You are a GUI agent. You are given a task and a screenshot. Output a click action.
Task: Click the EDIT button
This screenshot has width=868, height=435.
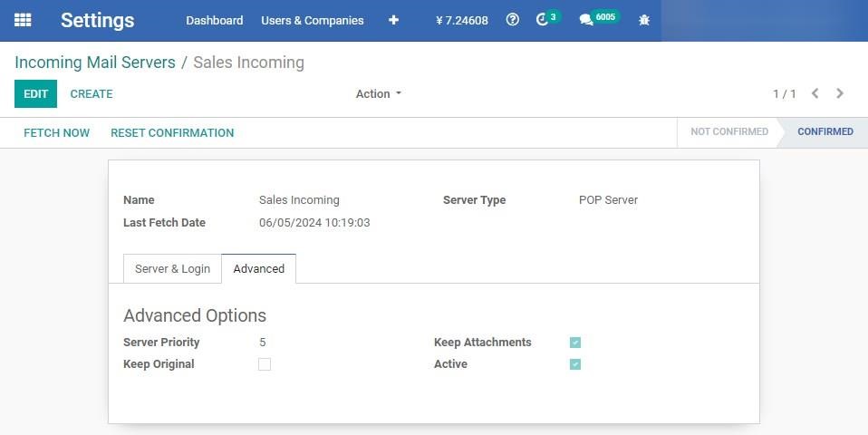35,94
